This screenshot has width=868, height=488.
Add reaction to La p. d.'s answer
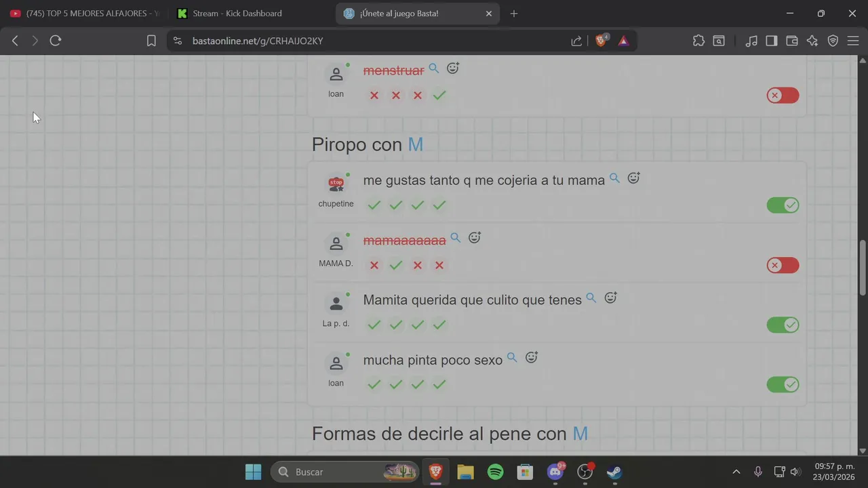tap(610, 298)
